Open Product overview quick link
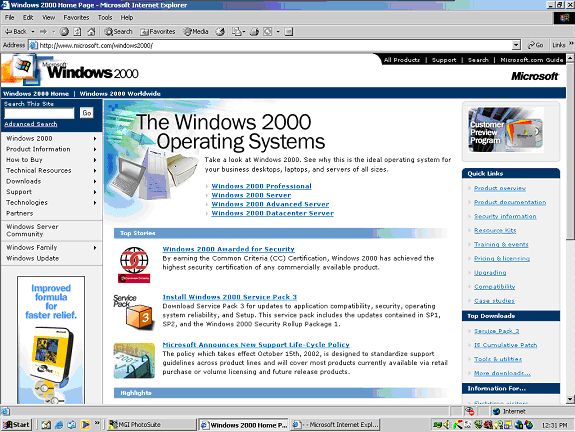This screenshot has width=575, height=432. [500, 188]
